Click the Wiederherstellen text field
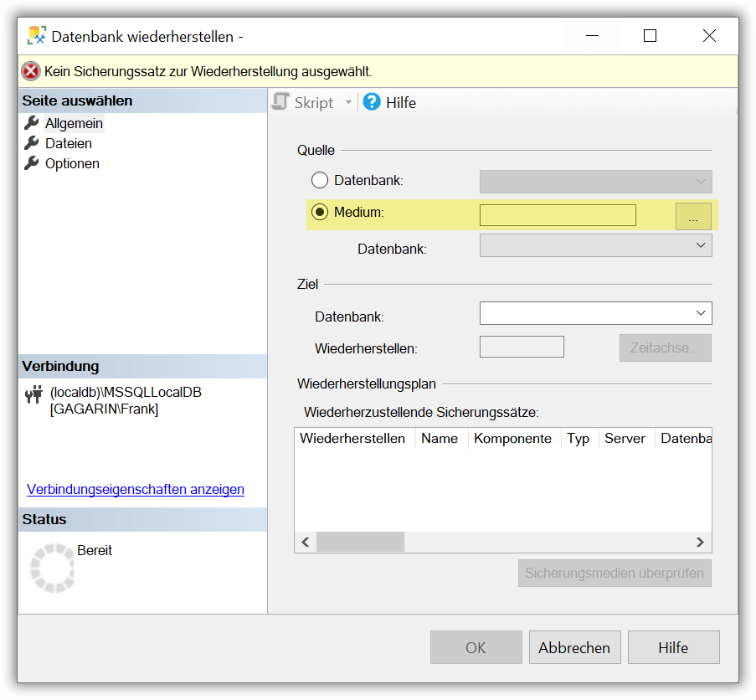 [x=522, y=347]
